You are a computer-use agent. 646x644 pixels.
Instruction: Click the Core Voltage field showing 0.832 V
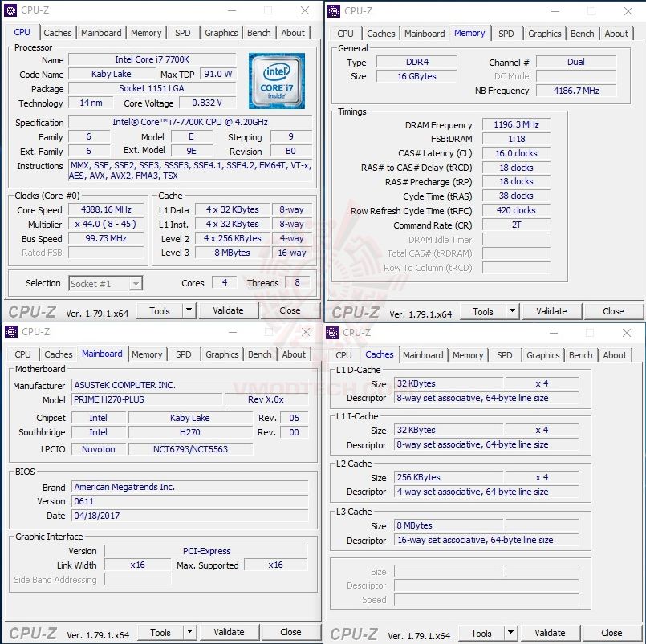pos(206,103)
